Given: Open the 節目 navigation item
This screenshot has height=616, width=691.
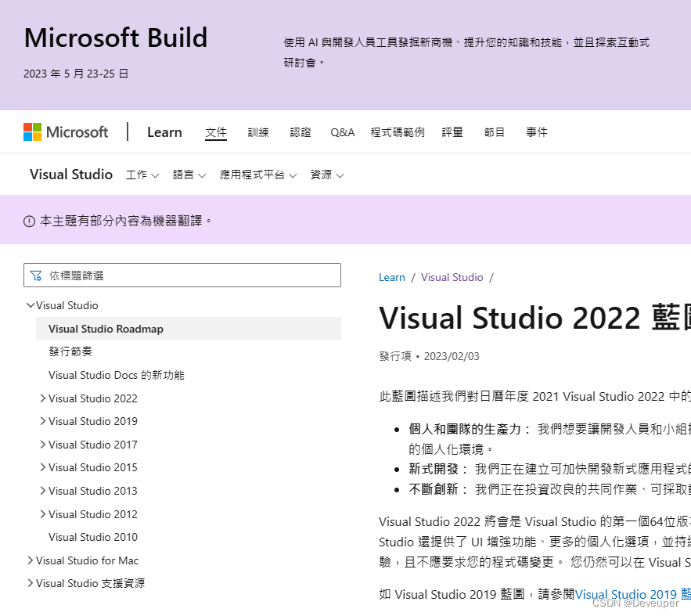Looking at the screenshot, I should [495, 132].
